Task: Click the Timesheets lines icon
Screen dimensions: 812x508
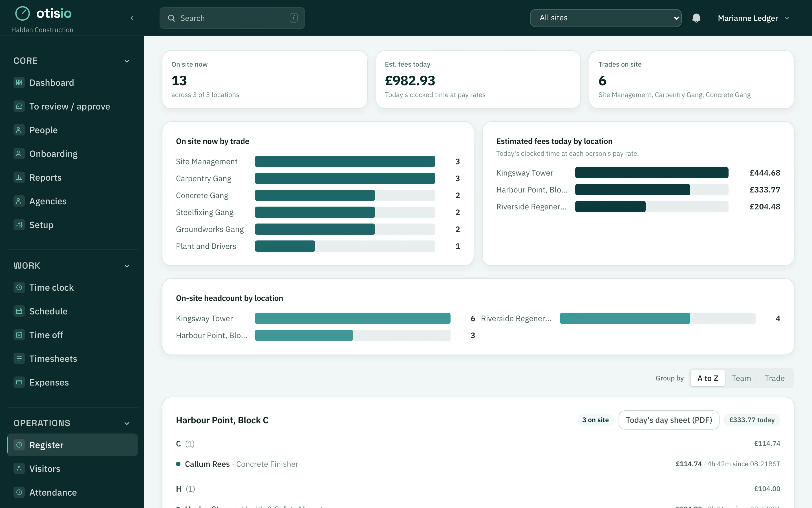Action: (x=19, y=358)
